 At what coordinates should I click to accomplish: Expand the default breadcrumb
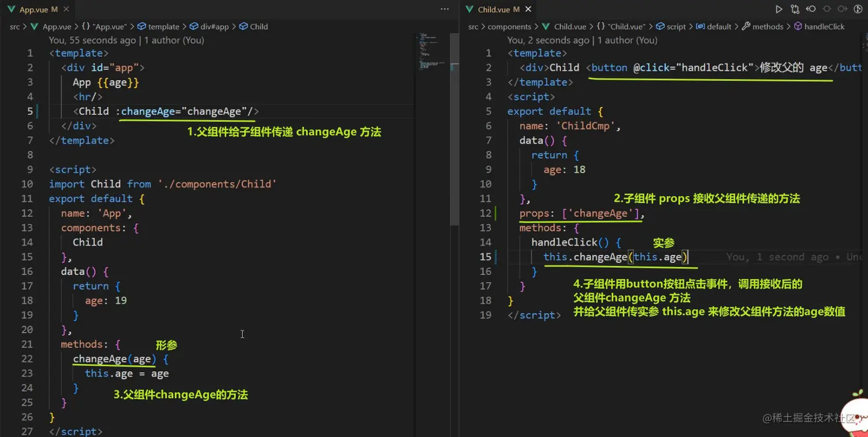click(714, 26)
